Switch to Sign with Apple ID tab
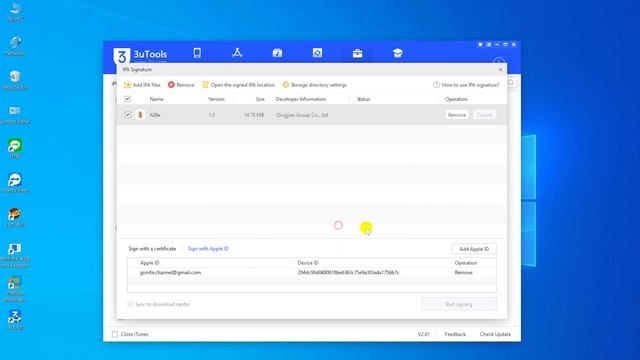The image size is (640, 360). click(208, 249)
